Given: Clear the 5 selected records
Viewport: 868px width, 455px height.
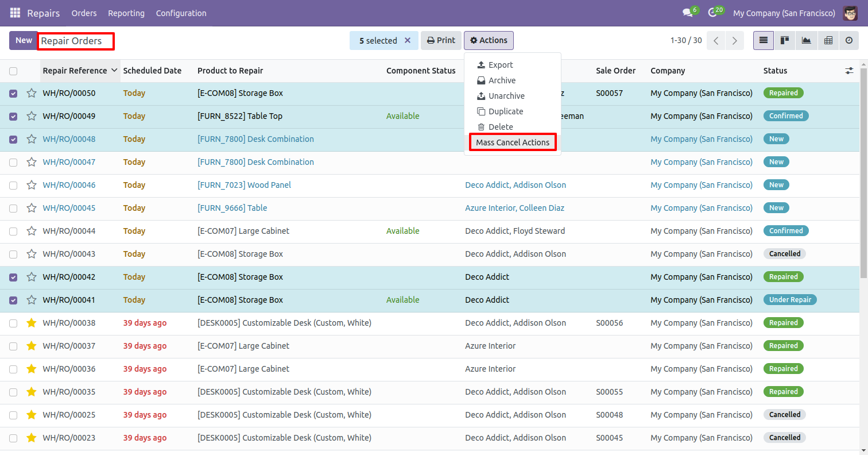Looking at the screenshot, I should pos(408,40).
